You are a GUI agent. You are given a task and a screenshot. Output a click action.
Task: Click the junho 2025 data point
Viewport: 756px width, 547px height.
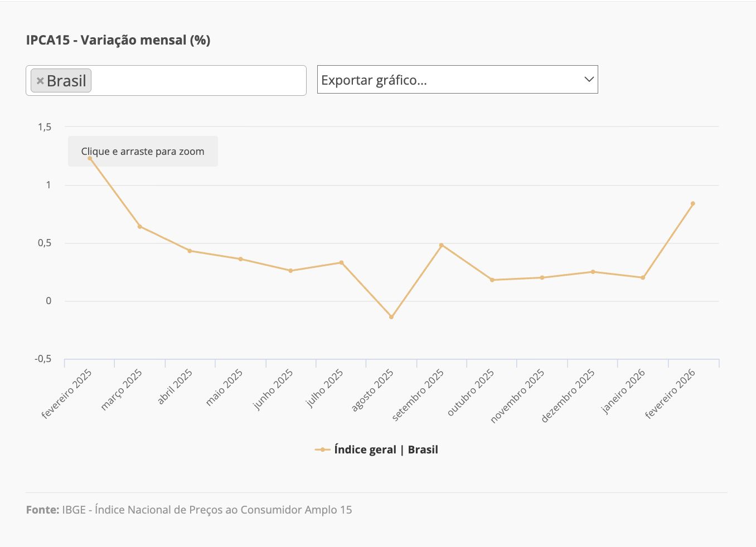click(x=290, y=271)
